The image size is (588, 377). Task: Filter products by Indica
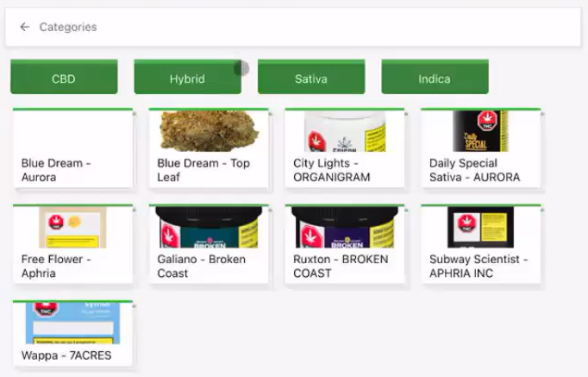click(435, 79)
